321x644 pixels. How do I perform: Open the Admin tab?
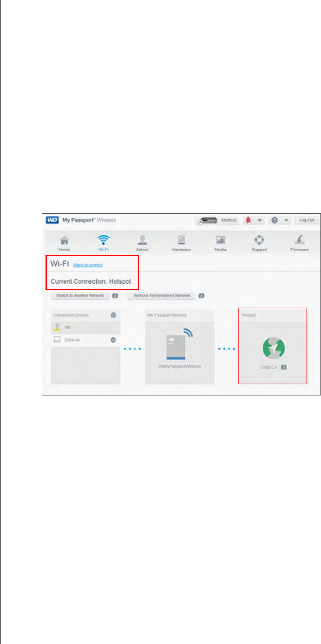pyautogui.click(x=142, y=243)
